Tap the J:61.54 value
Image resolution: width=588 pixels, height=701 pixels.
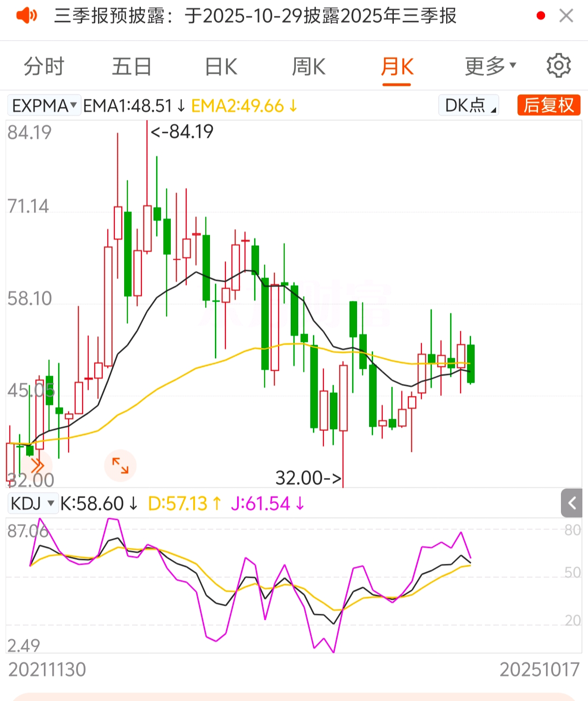(268, 504)
